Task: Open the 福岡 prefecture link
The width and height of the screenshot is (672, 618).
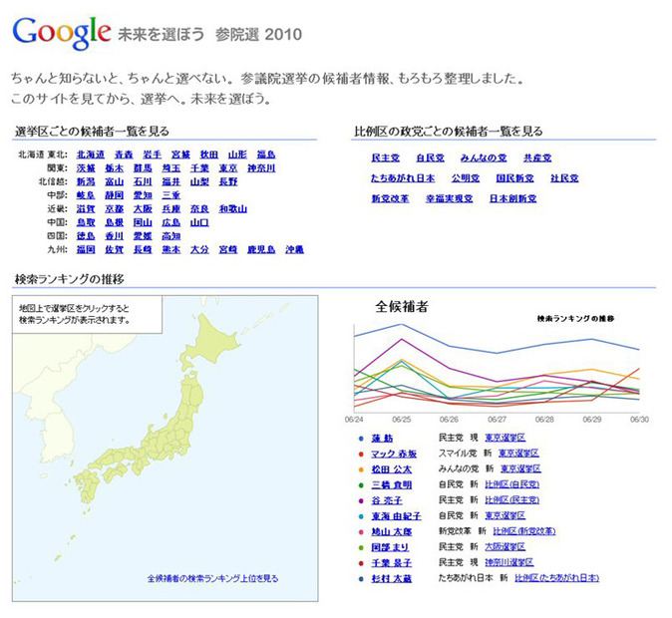Action: (86, 249)
